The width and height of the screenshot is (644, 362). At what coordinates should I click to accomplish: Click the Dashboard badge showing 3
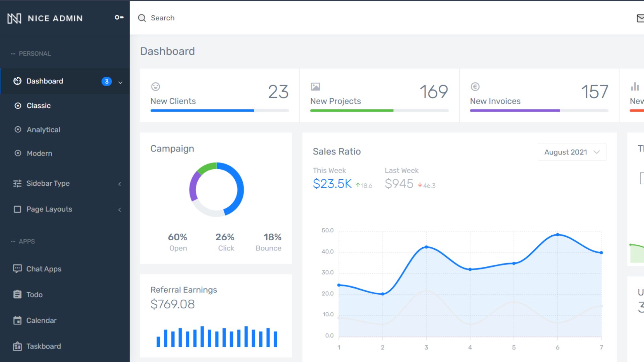click(107, 81)
